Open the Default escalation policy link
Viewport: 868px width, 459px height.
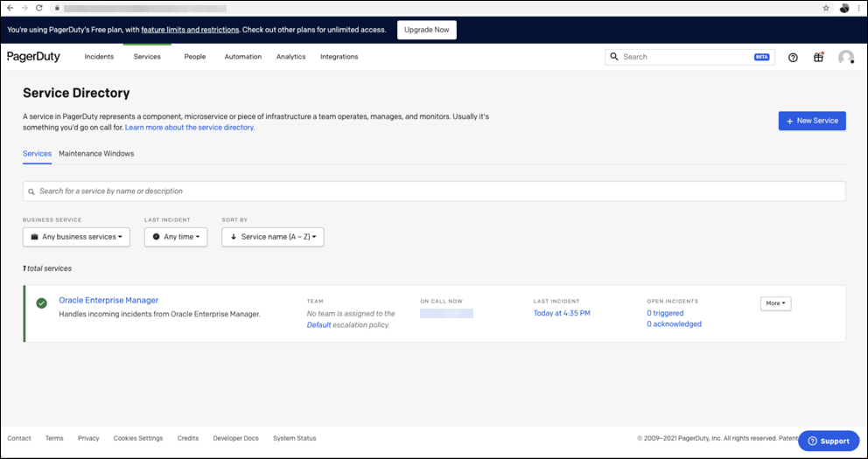[318, 325]
